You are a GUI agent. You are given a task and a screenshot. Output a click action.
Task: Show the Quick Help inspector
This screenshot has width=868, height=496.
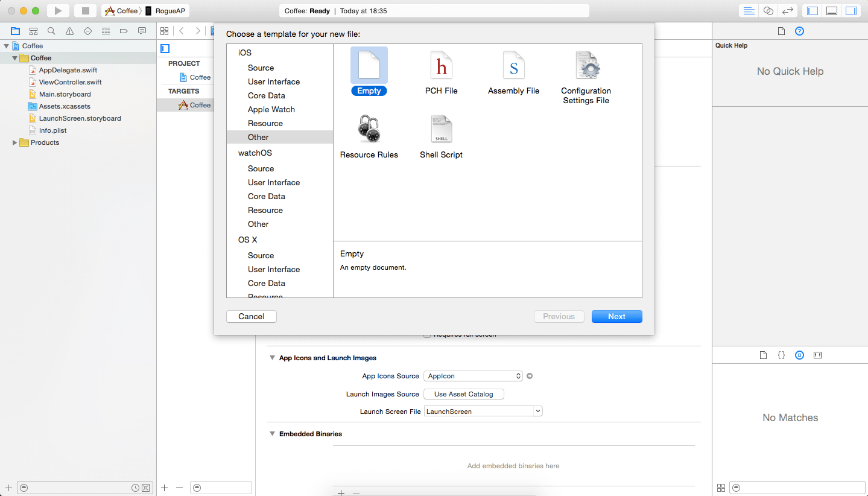coord(799,31)
